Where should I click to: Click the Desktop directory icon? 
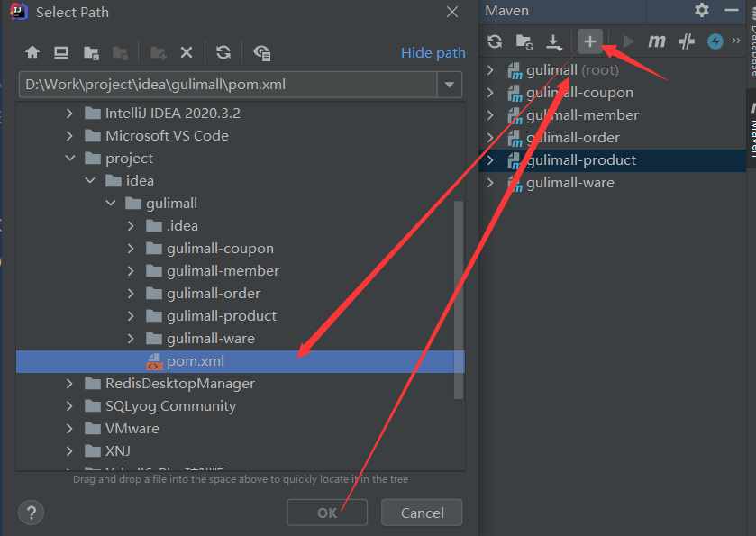point(60,52)
